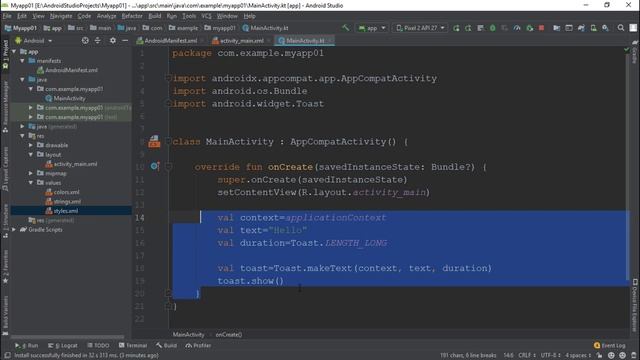The image size is (640, 360).
Task: Click the Run app toolbar icon
Action: point(456,28)
